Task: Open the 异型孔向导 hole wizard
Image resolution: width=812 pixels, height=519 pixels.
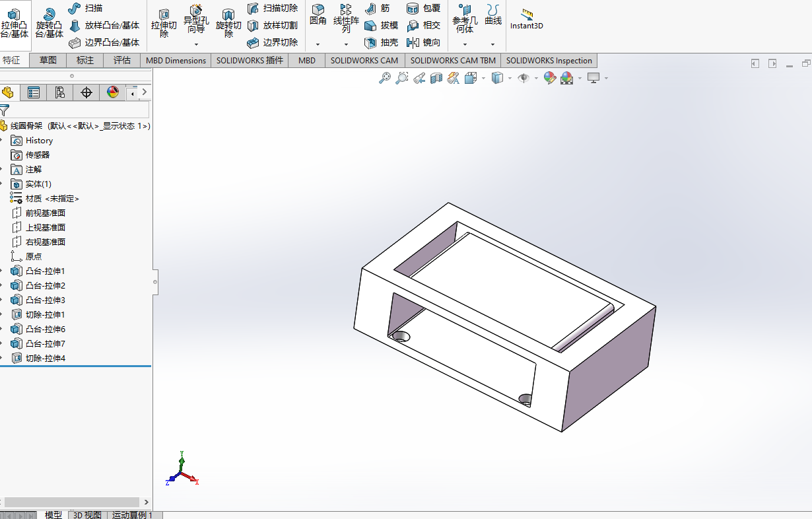Action: pyautogui.click(x=196, y=20)
